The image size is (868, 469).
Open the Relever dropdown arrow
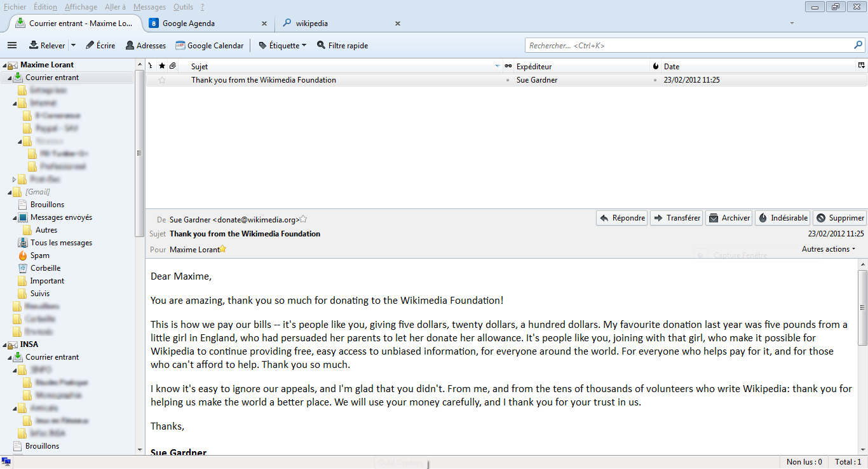pyautogui.click(x=73, y=45)
